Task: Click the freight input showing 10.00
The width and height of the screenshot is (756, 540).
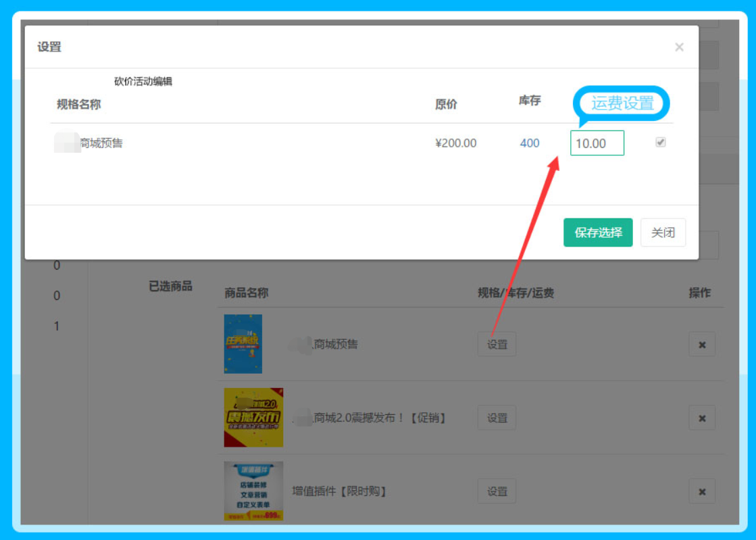Action: point(597,143)
